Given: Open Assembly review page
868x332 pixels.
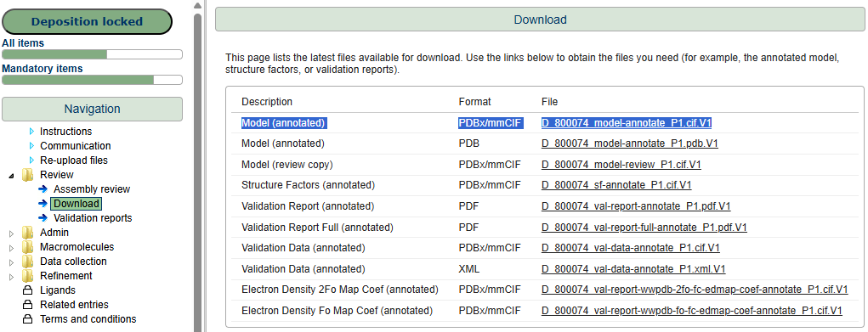Looking at the screenshot, I should click(92, 189).
